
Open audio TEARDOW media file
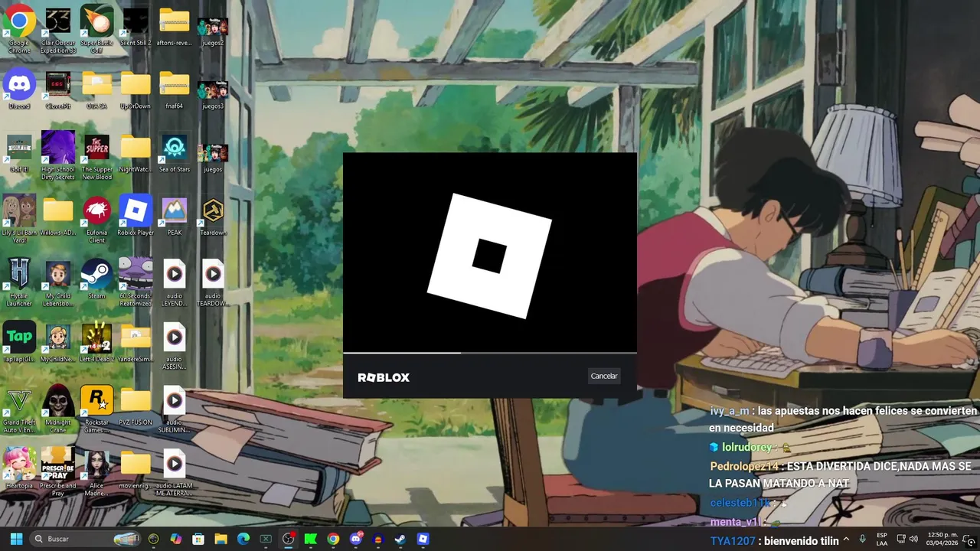pos(213,282)
